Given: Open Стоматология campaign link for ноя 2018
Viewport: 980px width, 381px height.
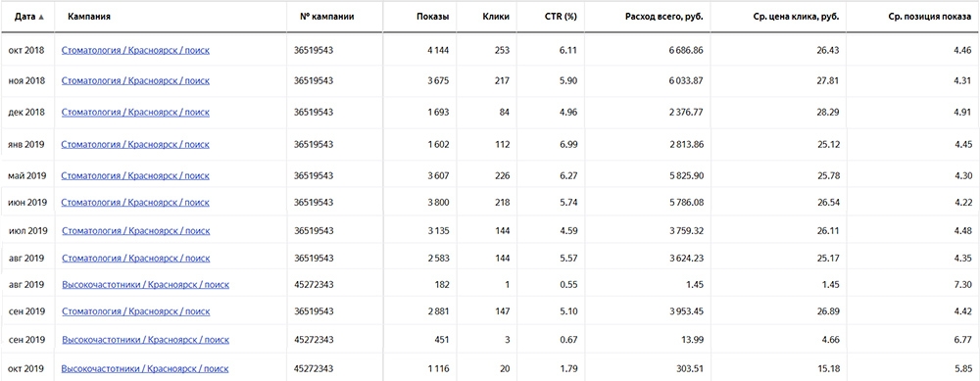Looking at the screenshot, I should pyautogui.click(x=135, y=80).
